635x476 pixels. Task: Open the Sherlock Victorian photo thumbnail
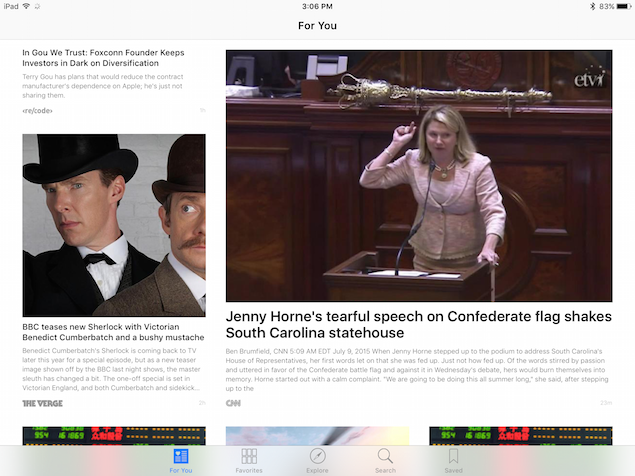coord(114,225)
